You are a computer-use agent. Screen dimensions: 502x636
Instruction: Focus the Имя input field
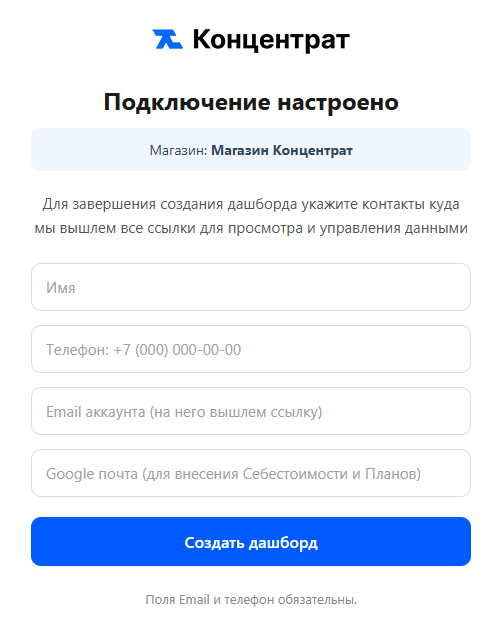251,287
